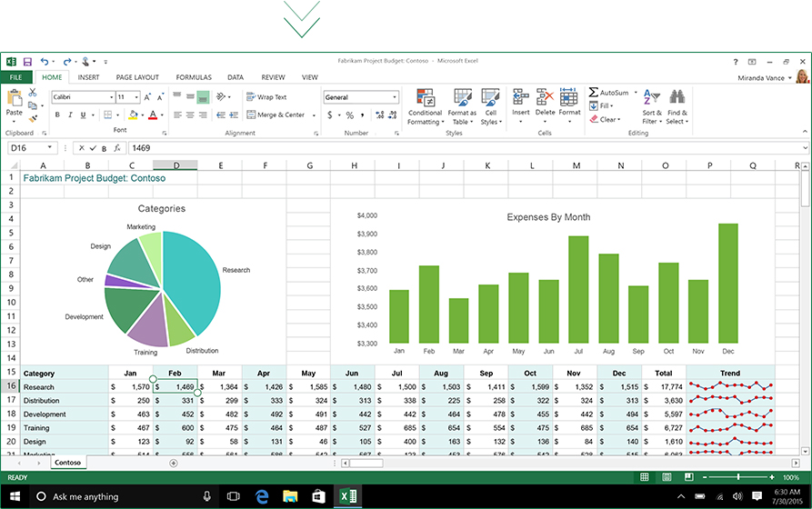Image resolution: width=812 pixels, height=509 pixels.
Task: Toggle Italic formatting
Action: [70, 115]
